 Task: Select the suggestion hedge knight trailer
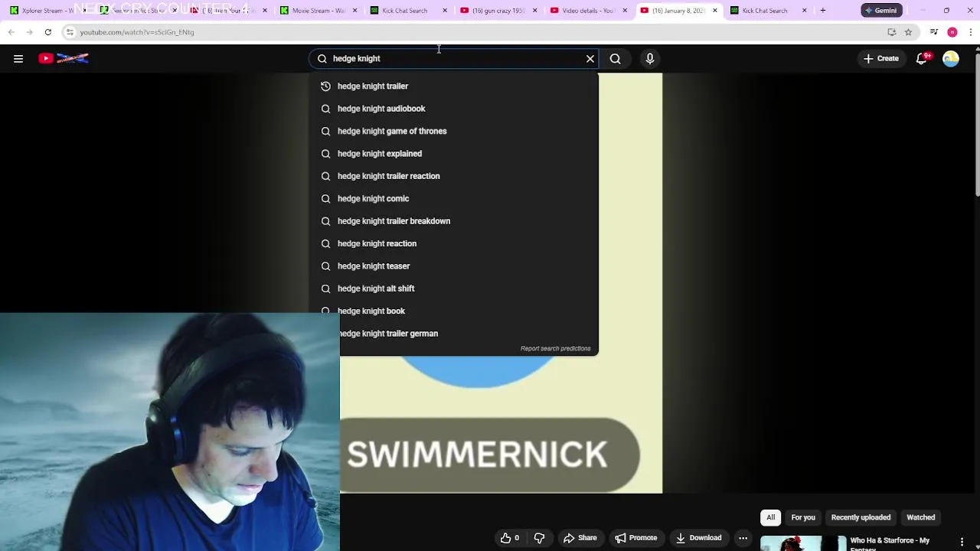coord(453,86)
